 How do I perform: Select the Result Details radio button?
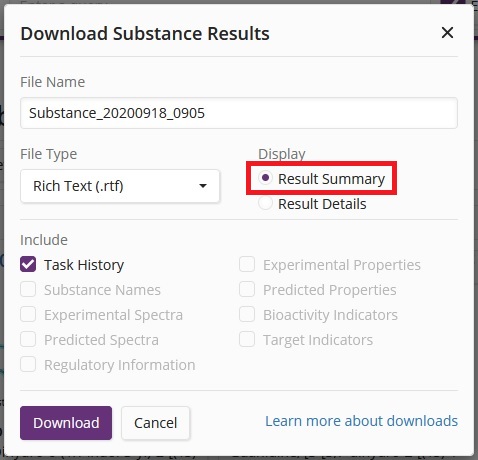[x=265, y=203]
